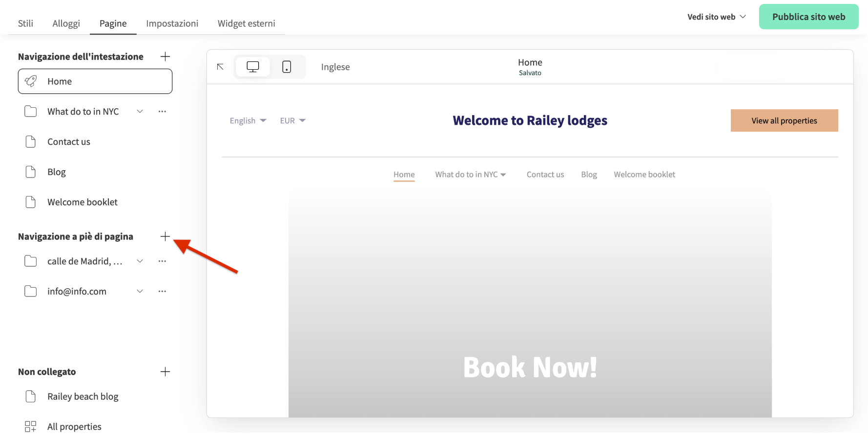Open the EUR currency dropdown
This screenshot has width=868, height=435.
(292, 121)
